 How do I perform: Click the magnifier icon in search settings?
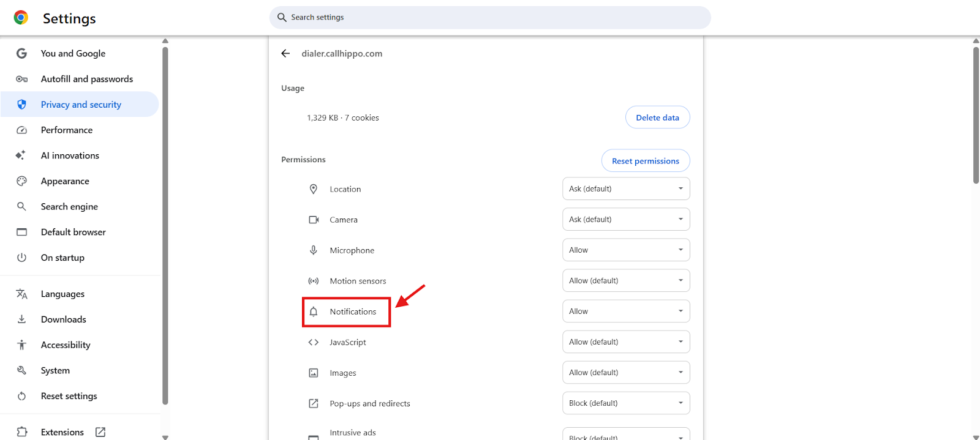(282, 17)
